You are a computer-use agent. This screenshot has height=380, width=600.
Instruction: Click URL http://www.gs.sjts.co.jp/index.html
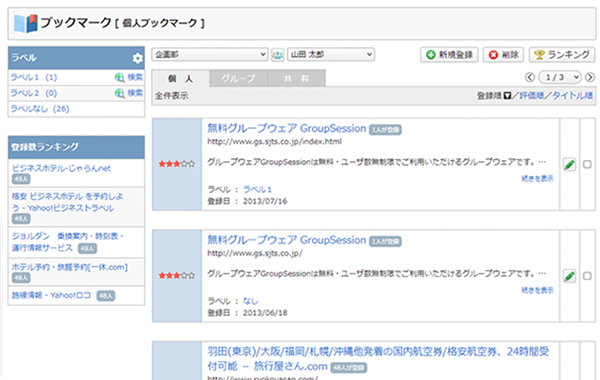tap(274, 142)
